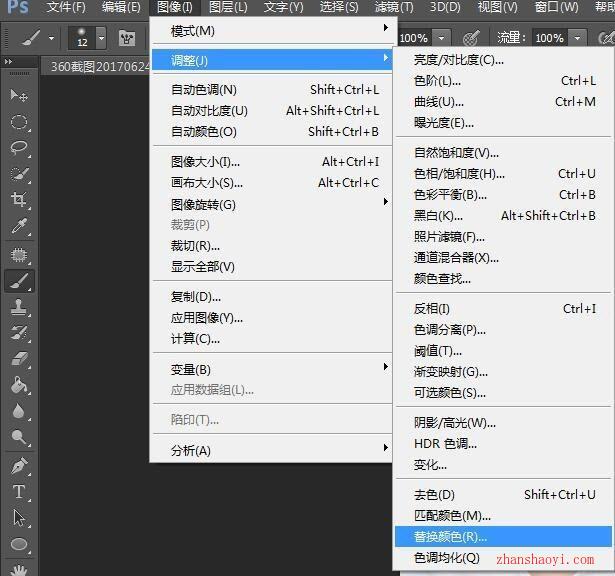
Task: Select the Hand tool
Action: 19,569
